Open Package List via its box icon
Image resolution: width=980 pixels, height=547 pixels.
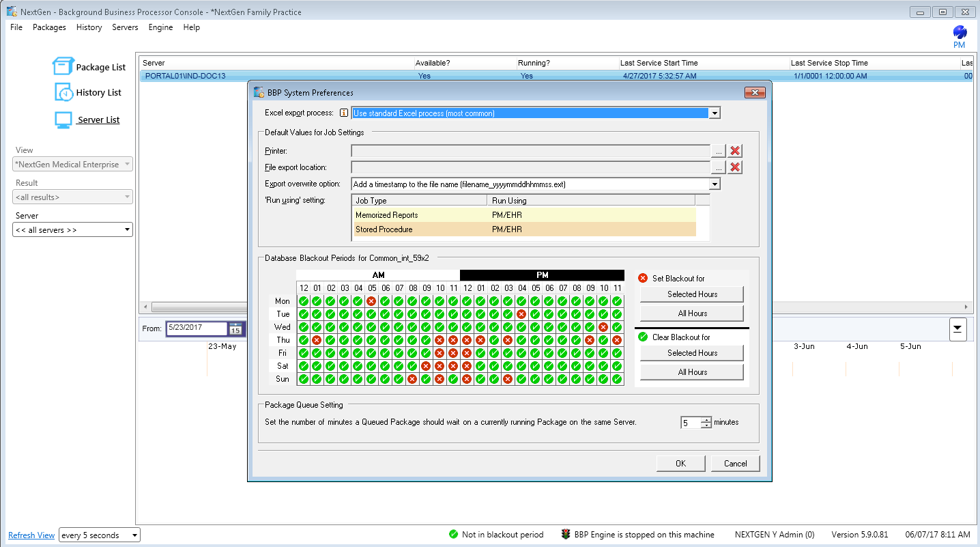(x=63, y=66)
